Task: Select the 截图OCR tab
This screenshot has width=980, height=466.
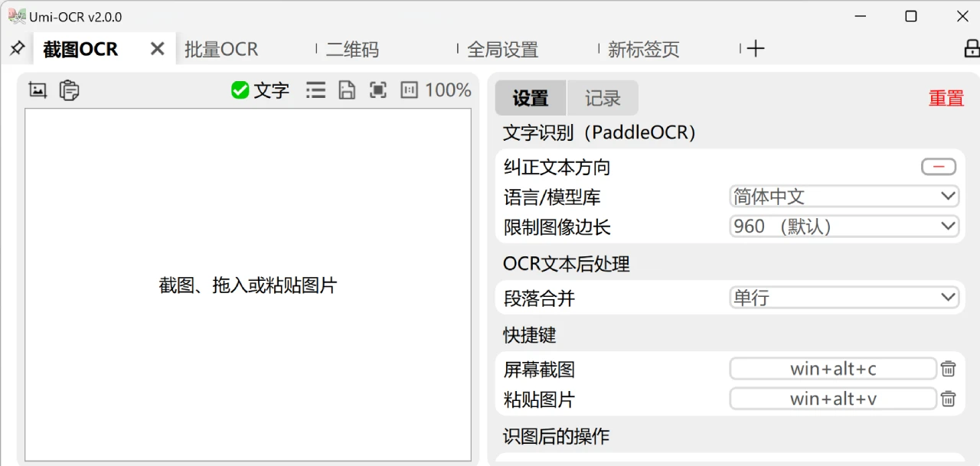Action: tap(81, 50)
